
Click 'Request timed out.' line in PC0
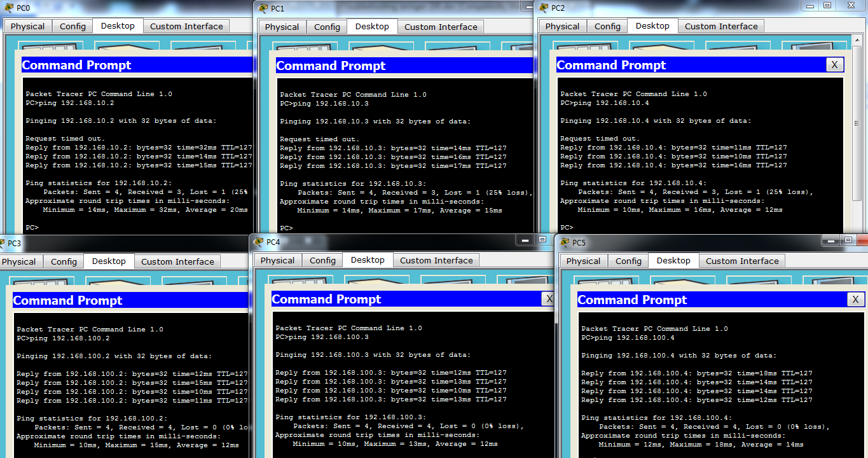65,139
